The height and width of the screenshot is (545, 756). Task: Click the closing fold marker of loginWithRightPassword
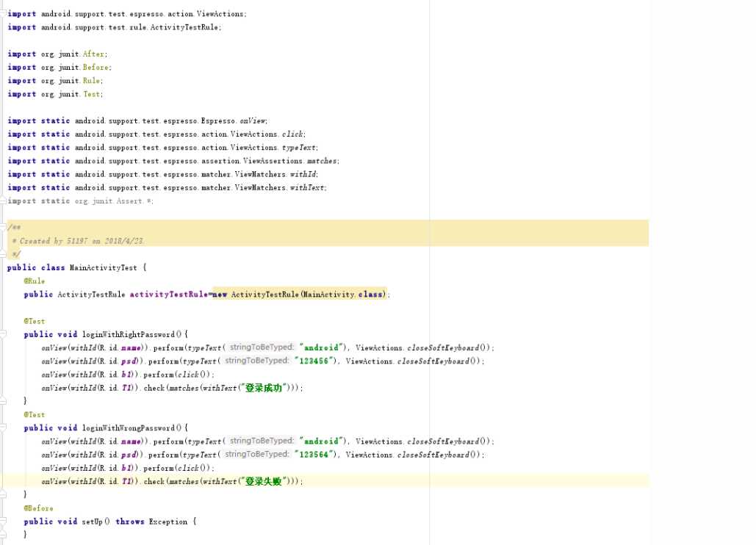pyautogui.click(x=4, y=401)
